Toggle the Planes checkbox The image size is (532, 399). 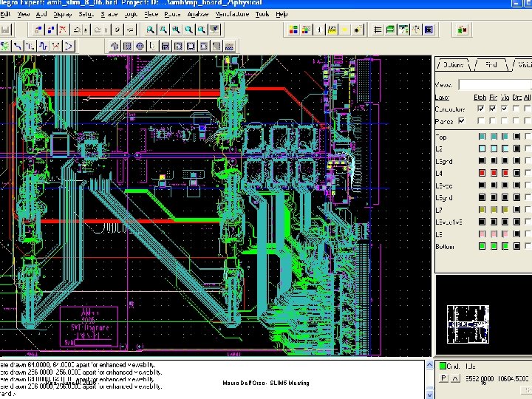[x=462, y=121]
